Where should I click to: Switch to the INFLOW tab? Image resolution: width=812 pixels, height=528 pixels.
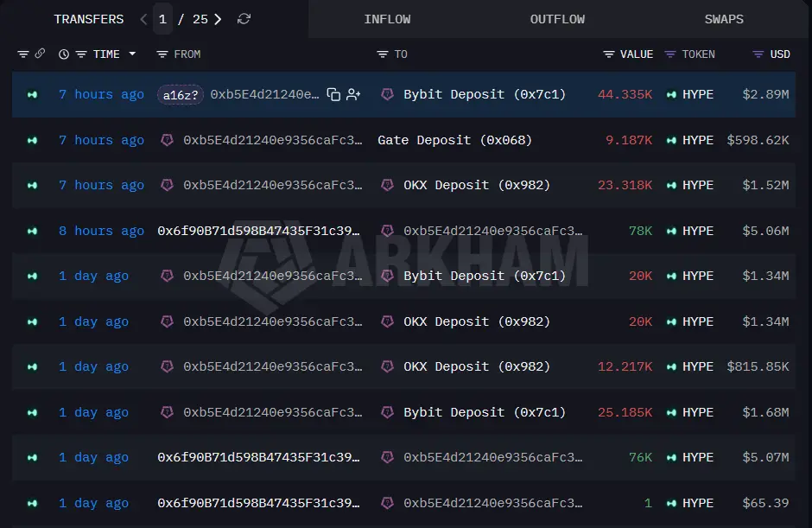click(387, 19)
